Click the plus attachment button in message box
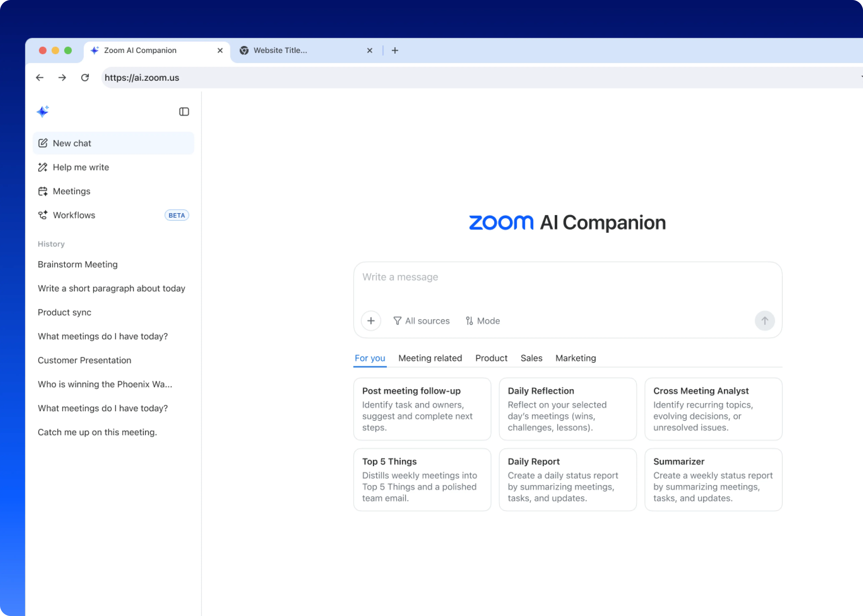Image resolution: width=863 pixels, height=616 pixels. pos(371,321)
